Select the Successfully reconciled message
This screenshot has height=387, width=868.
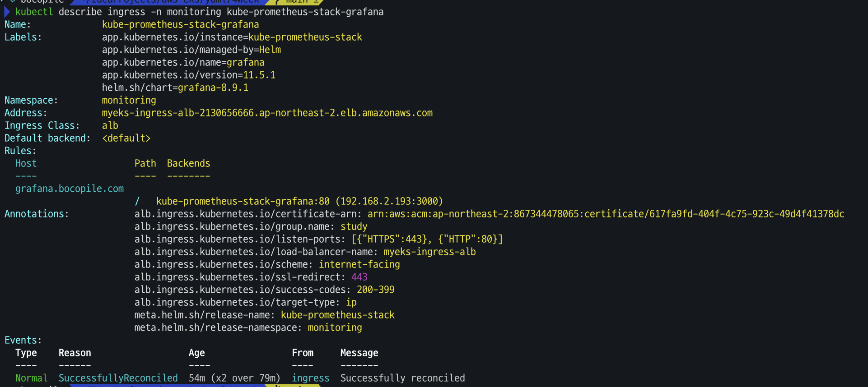coord(403,378)
